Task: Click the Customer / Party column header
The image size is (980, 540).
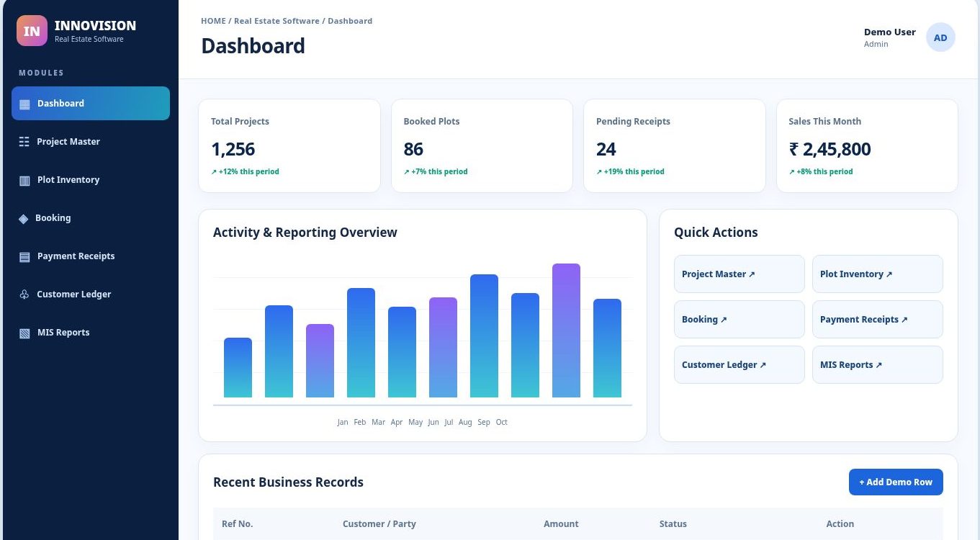Action: point(379,524)
